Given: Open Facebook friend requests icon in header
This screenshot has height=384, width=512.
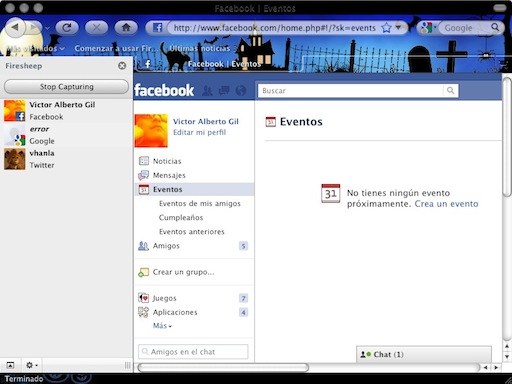Looking at the screenshot, I should point(207,90).
